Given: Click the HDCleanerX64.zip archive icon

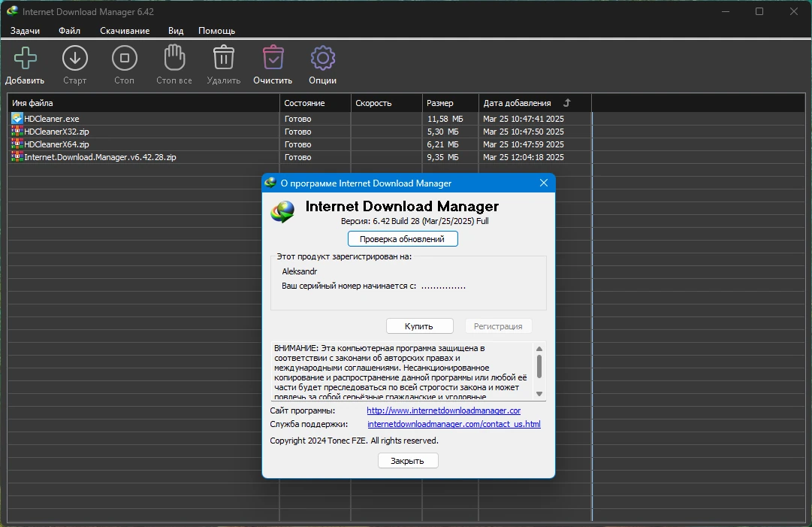Looking at the screenshot, I should click(17, 144).
